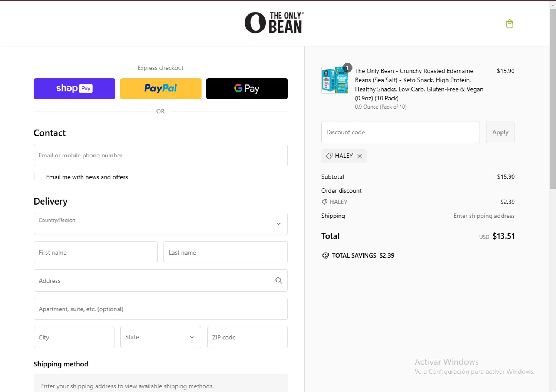Click the '– $2.39' order discount amount
The width and height of the screenshot is (556, 392).
pyautogui.click(x=505, y=202)
